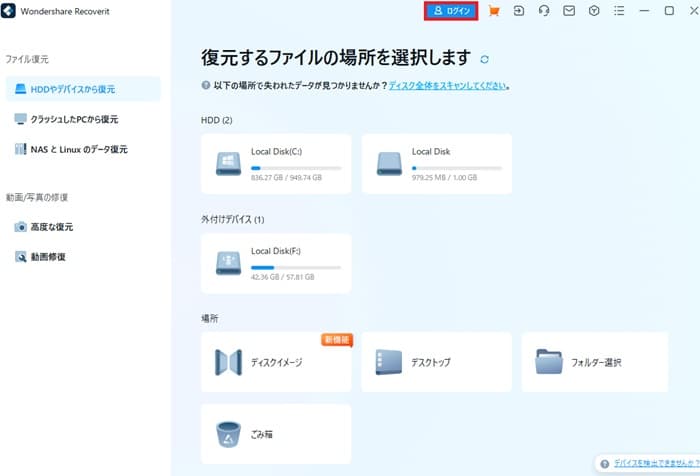Click the Local Disk(F:) USB drive icon
700x476 pixels.
coord(229,263)
